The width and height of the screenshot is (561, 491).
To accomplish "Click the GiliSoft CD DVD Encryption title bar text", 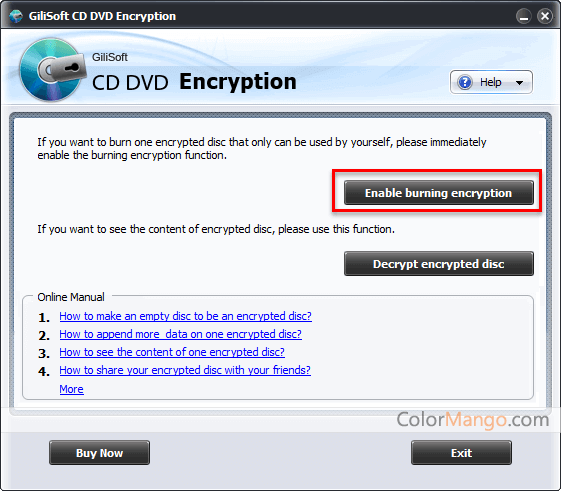I will click(102, 16).
